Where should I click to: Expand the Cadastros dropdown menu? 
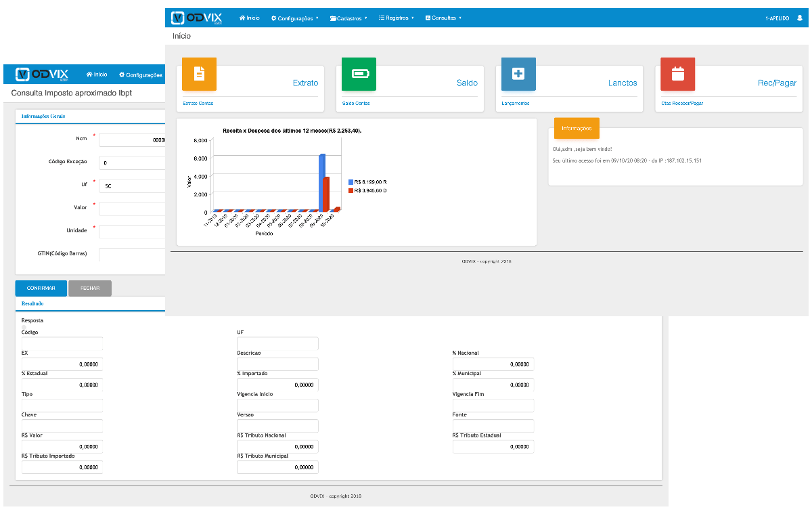pos(348,18)
